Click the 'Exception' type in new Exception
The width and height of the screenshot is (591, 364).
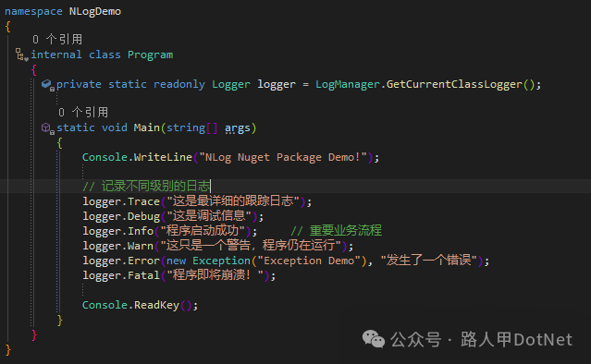pyautogui.click(x=222, y=261)
